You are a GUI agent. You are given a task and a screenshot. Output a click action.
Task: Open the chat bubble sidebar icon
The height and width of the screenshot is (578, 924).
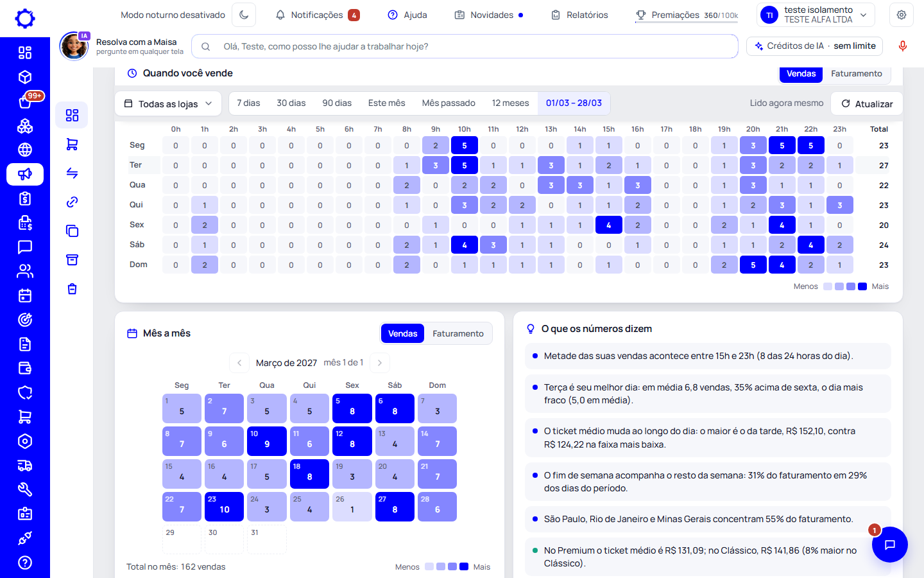25,247
